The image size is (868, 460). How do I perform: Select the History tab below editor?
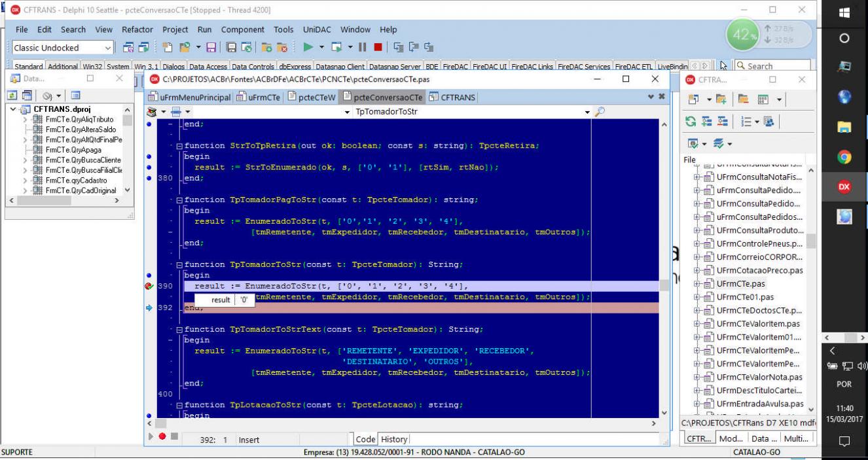pos(394,439)
